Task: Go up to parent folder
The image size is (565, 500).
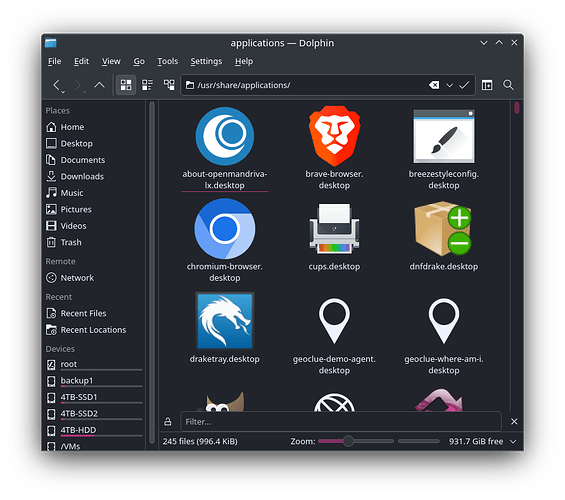Action: (x=99, y=85)
